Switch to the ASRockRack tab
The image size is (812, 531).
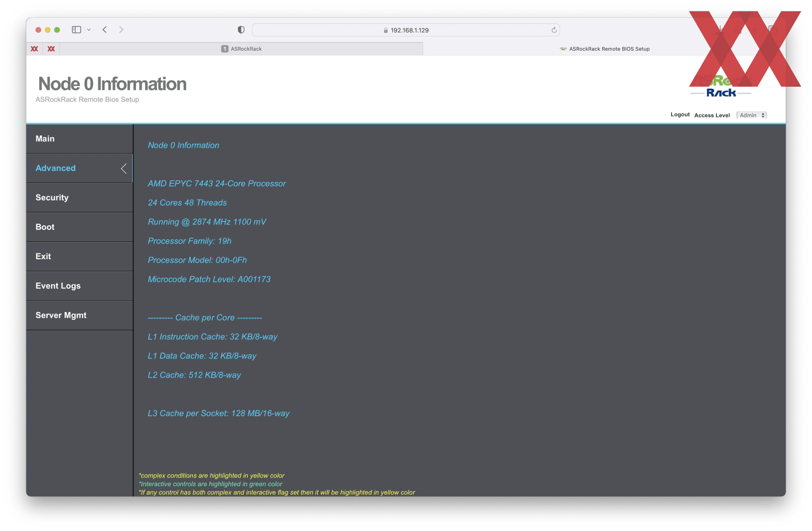(x=241, y=49)
